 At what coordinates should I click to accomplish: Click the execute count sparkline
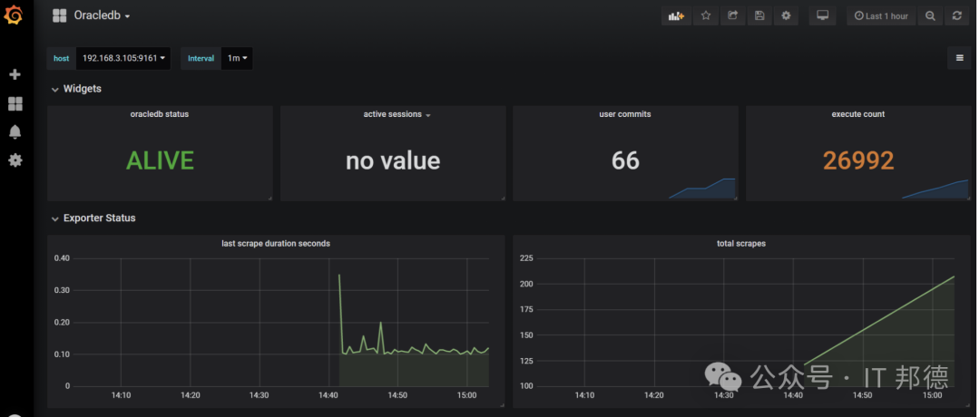(935, 189)
